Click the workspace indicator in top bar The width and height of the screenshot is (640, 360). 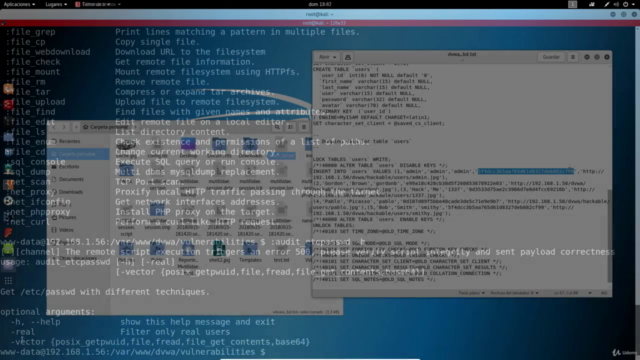573,4
